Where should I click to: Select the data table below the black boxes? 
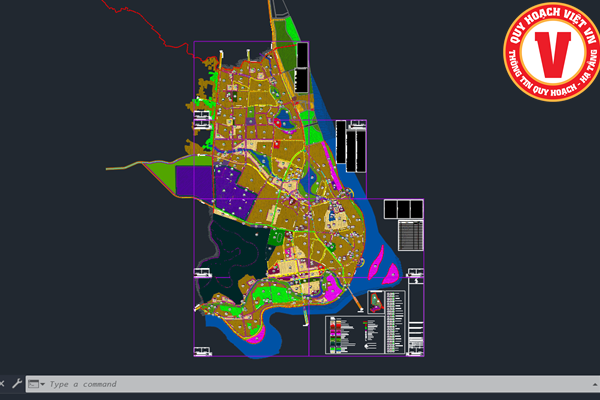(410, 236)
